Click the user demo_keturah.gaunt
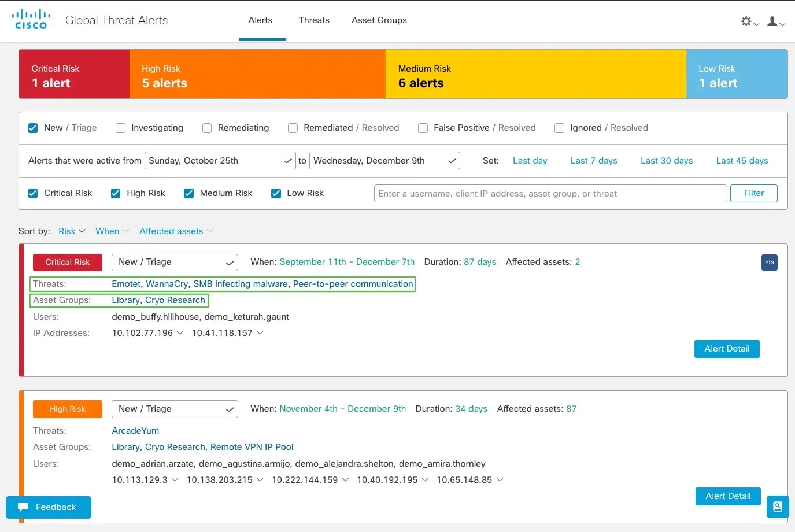This screenshot has width=795, height=532. click(x=247, y=317)
